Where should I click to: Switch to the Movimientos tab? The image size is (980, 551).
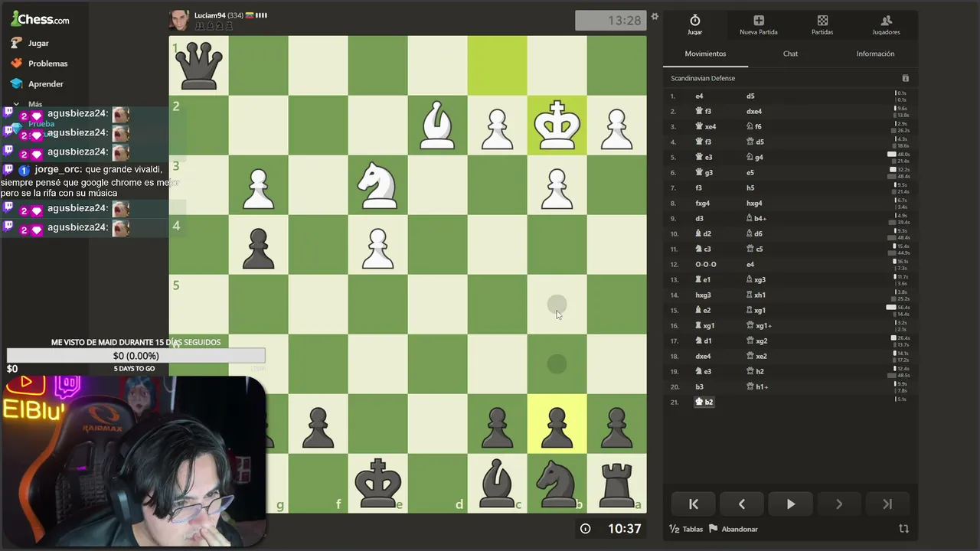click(705, 54)
